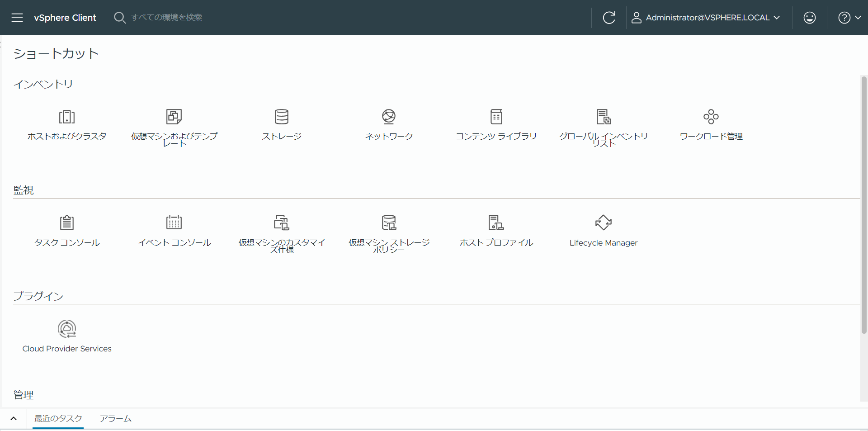Switch to アラーム tab
868x431 pixels.
pyautogui.click(x=116, y=418)
